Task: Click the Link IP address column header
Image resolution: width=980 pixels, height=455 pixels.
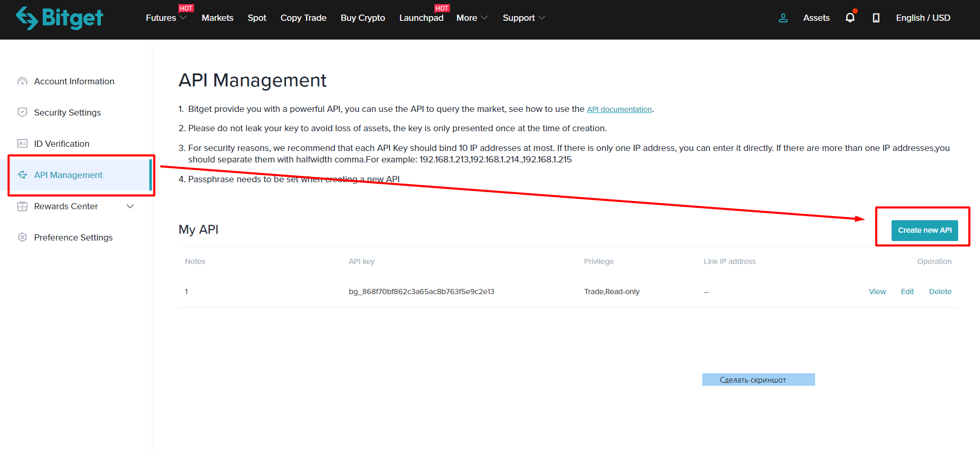Action: [729, 261]
